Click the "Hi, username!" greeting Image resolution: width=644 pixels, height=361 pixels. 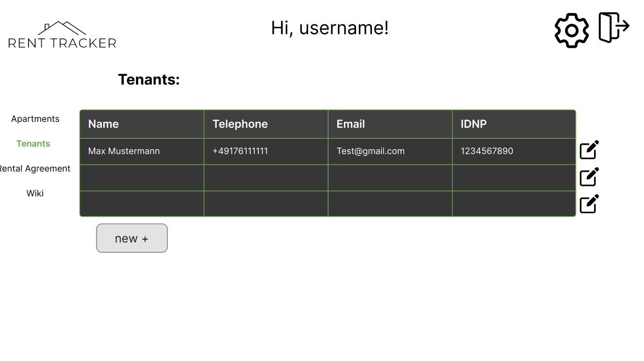(x=330, y=28)
